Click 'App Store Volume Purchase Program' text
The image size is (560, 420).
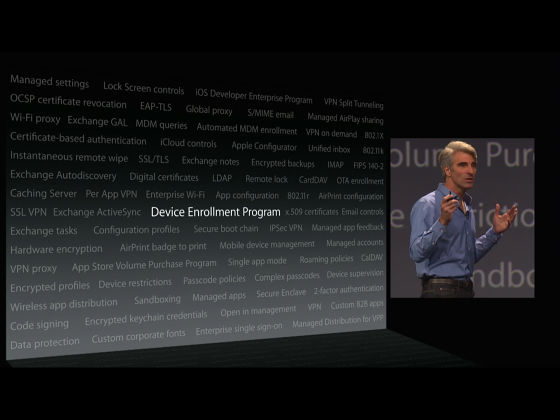click(x=144, y=265)
